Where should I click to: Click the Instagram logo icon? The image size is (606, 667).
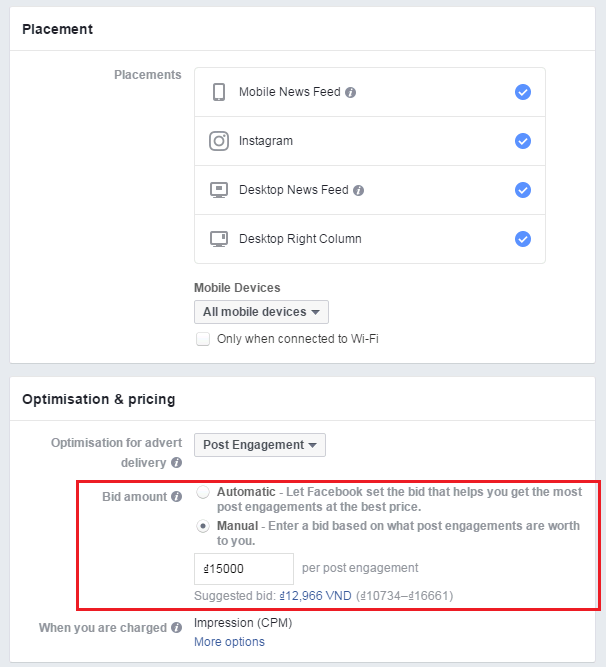(x=219, y=141)
